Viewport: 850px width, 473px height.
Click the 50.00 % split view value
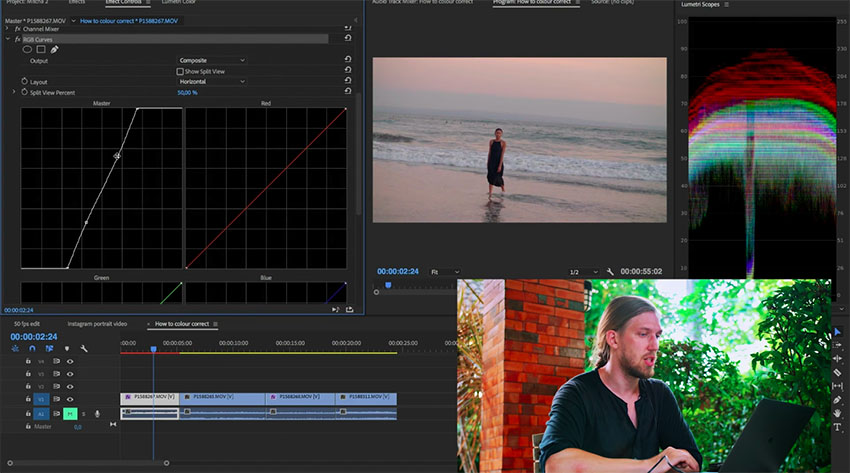pyautogui.click(x=187, y=93)
